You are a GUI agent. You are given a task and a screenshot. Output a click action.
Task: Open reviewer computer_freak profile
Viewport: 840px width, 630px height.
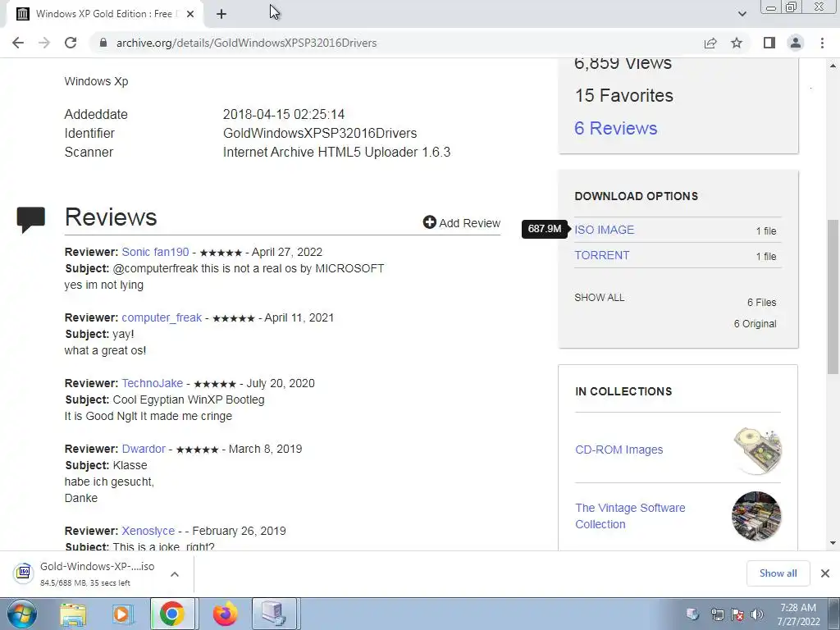click(x=162, y=317)
